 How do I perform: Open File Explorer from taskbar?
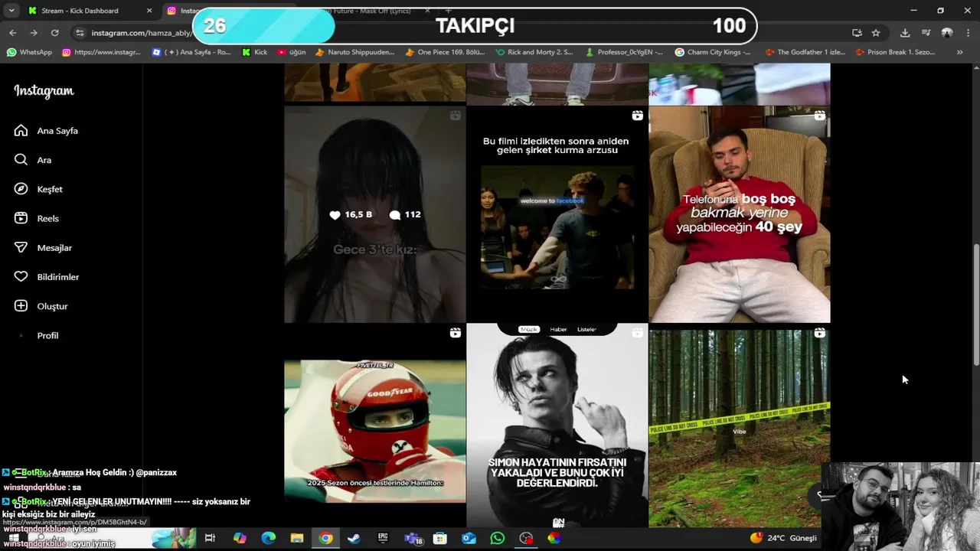pos(296,538)
